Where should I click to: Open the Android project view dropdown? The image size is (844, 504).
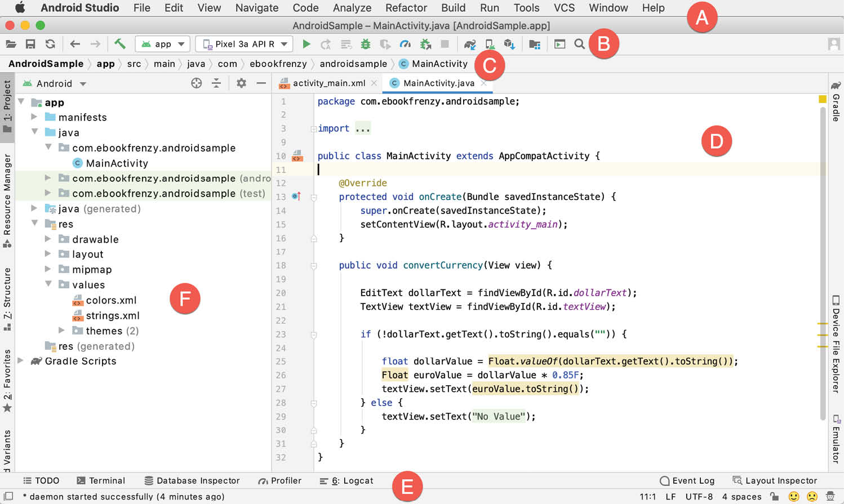tap(54, 83)
